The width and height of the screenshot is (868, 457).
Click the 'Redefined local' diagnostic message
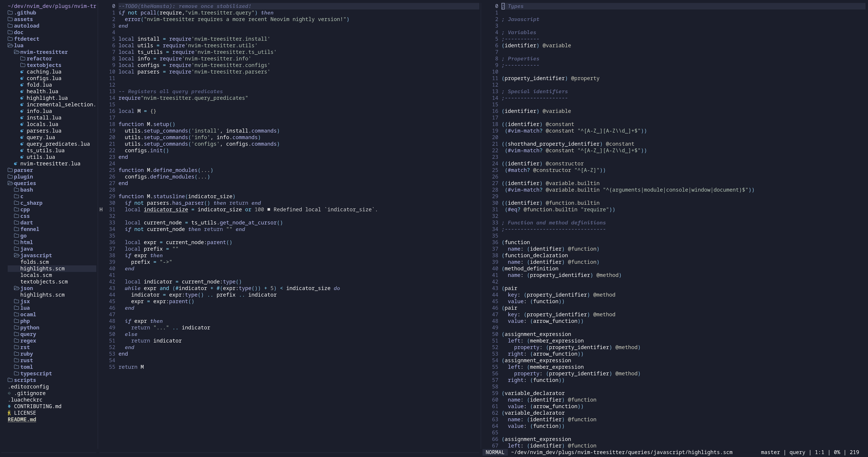coord(325,210)
